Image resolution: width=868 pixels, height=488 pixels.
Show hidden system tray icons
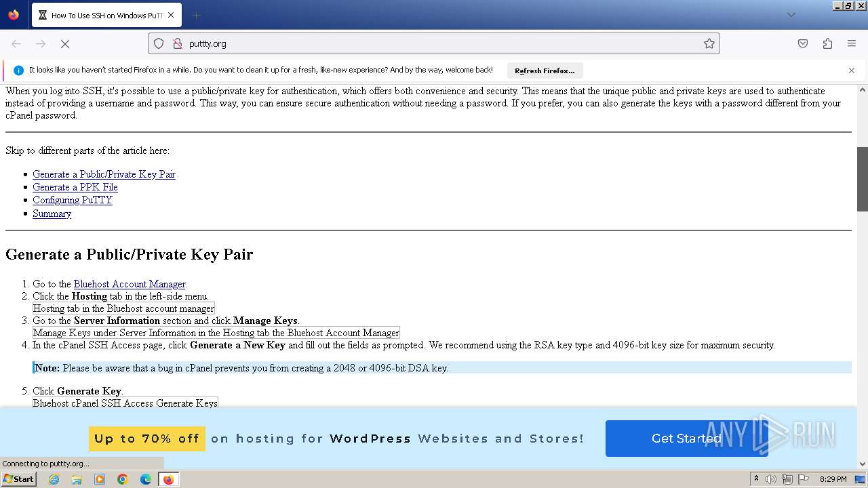click(x=756, y=479)
